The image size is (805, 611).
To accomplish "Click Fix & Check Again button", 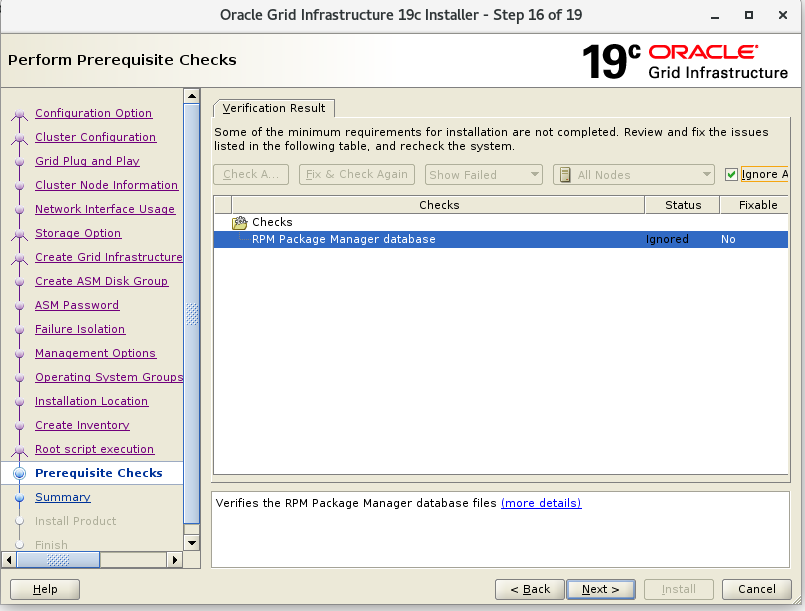I will tap(357, 175).
